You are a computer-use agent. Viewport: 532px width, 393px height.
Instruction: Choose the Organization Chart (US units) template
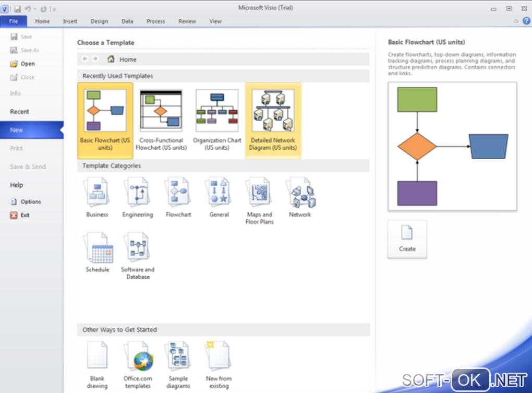217,121
